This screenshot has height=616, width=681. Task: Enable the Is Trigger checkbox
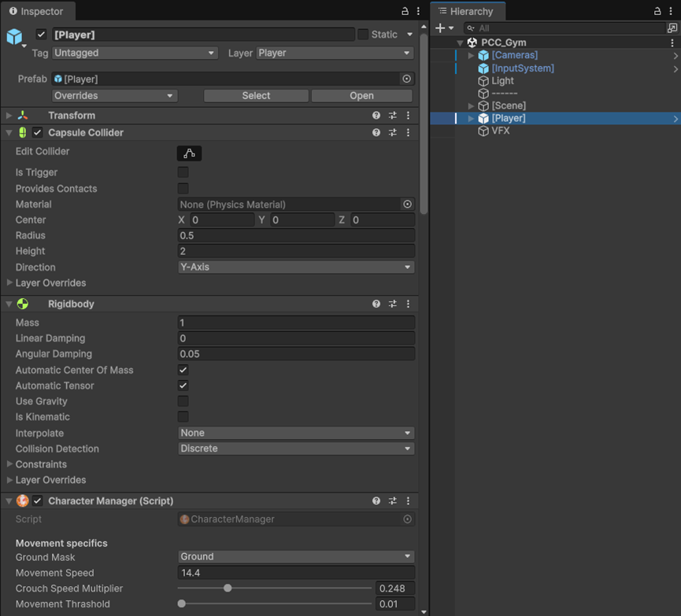183,172
